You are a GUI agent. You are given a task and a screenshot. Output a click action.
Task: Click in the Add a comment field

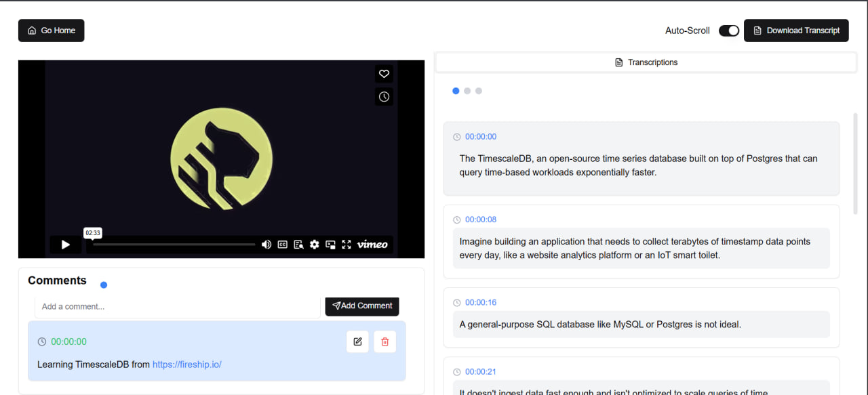(x=178, y=306)
